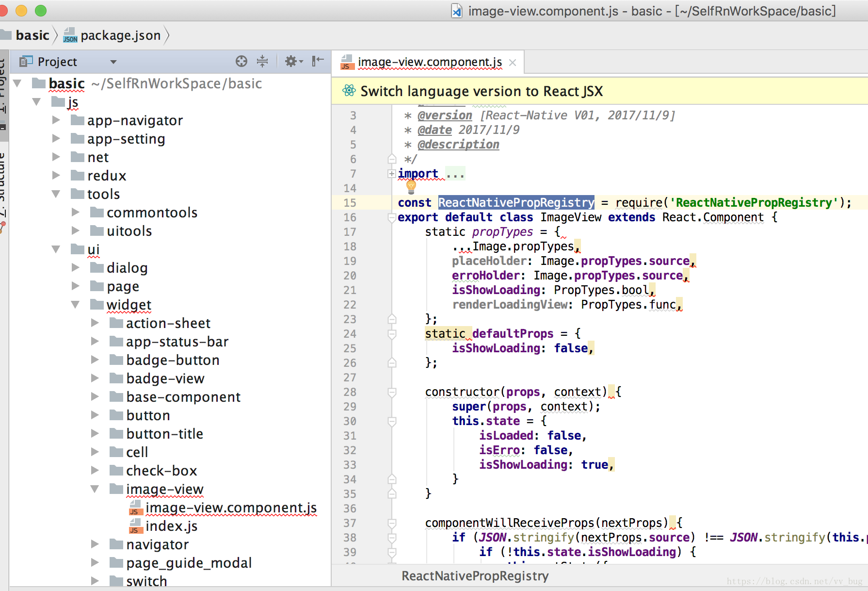
Task: Open the Project view dropdown arrow
Action: click(x=113, y=62)
